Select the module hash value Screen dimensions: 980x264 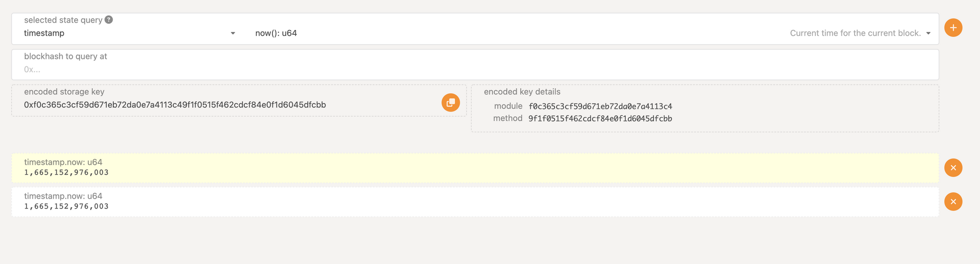tap(600, 106)
